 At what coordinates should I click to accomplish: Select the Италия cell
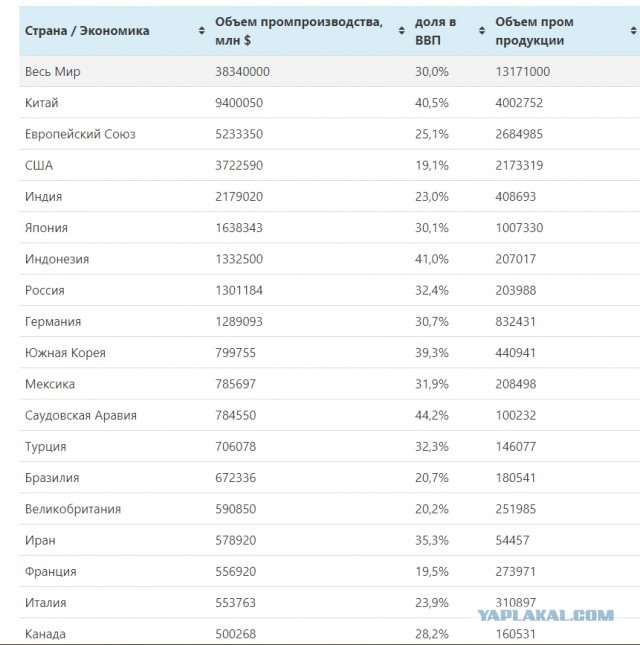46,603
